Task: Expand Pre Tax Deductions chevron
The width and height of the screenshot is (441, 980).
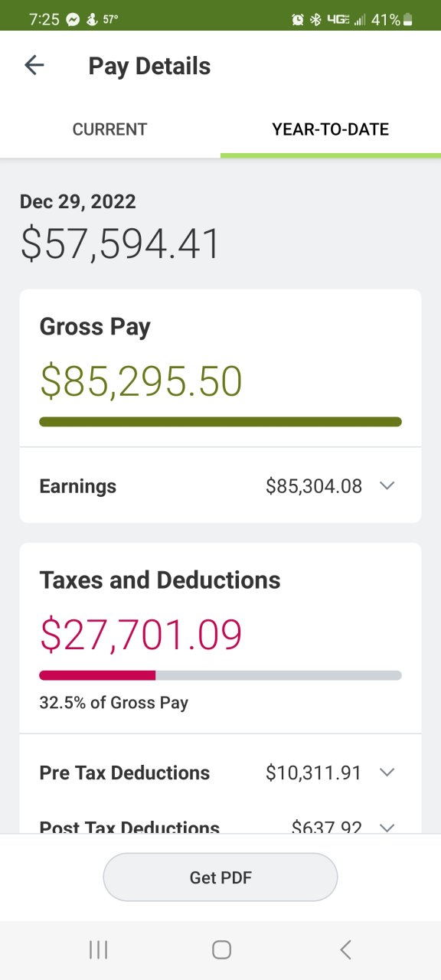Action: pos(387,773)
